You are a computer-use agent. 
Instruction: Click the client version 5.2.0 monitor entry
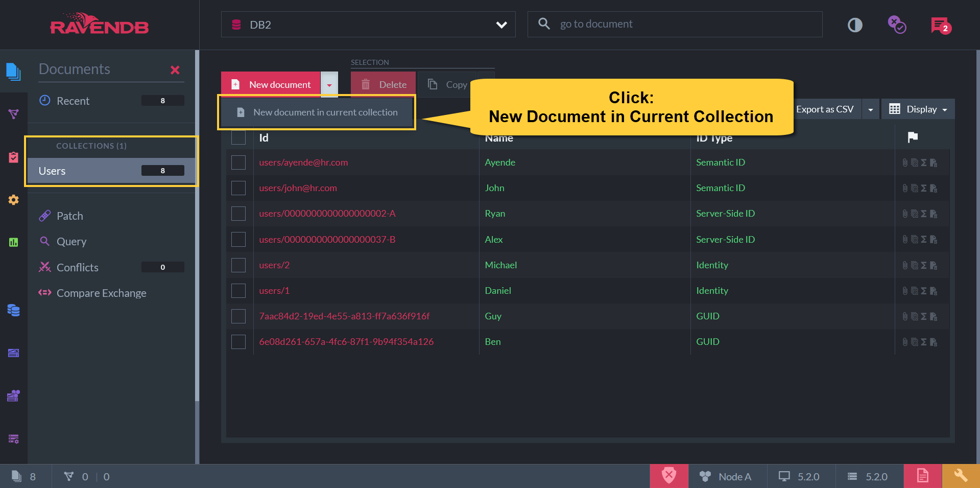click(x=799, y=476)
